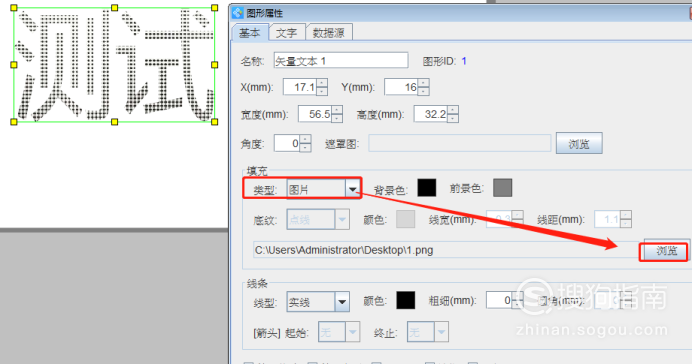Switch to the 基本 tab
The width and height of the screenshot is (692, 364).
[250, 33]
